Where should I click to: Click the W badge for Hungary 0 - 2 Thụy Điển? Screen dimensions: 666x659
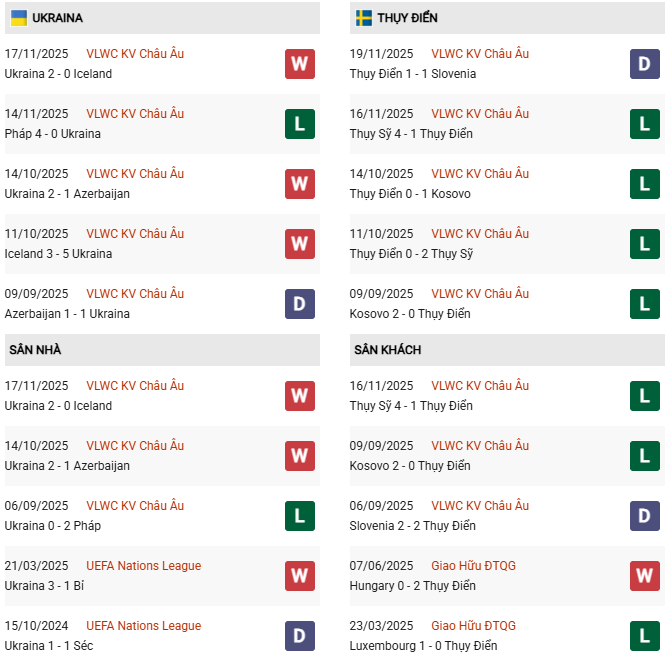[x=645, y=576]
